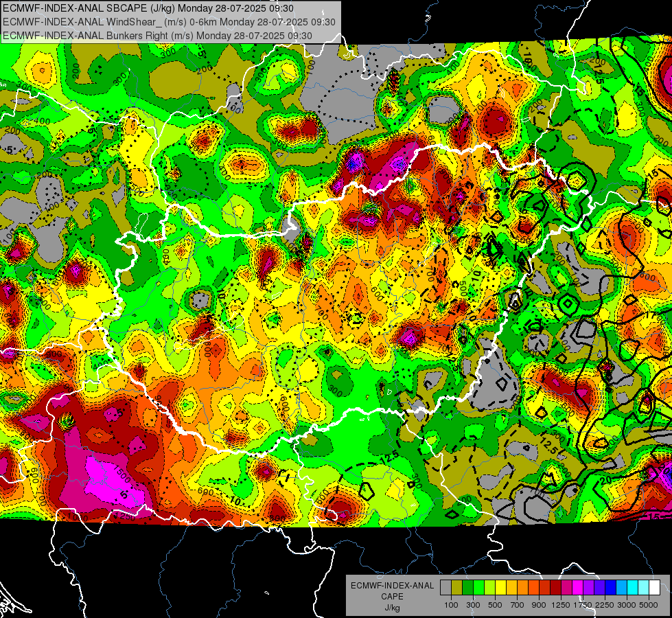Click the yellow-green swatch before the 500 tick
Image resolution: width=672 pixels, height=618 pixels.
click(x=490, y=587)
